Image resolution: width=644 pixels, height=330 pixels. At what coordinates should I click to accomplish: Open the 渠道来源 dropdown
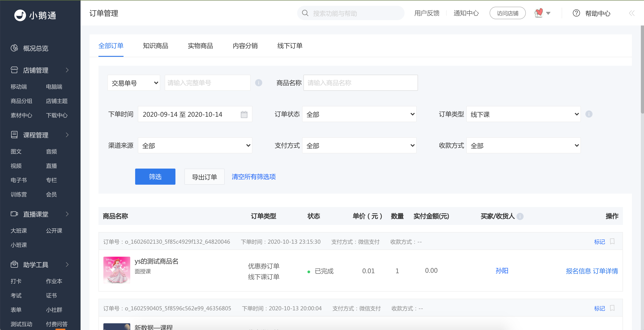(195, 145)
